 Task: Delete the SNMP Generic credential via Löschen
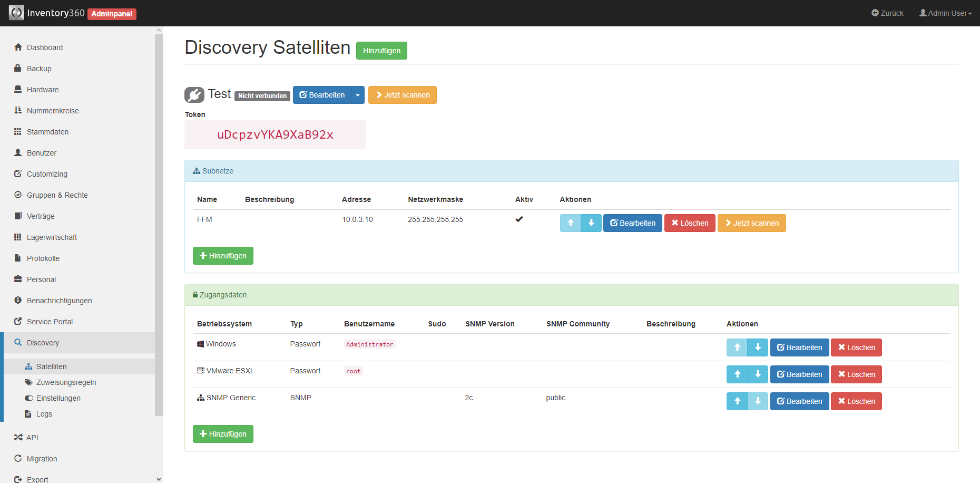pyautogui.click(x=856, y=401)
